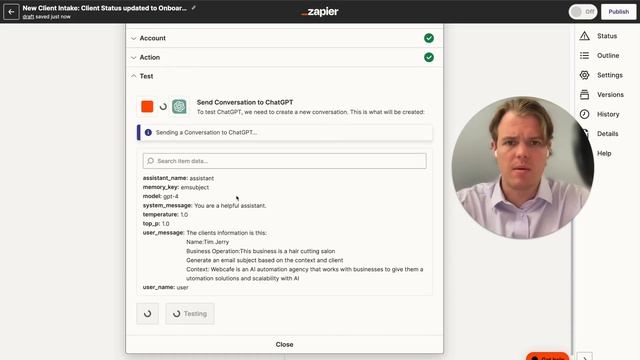Collapse the Action section chevron

[133, 58]
